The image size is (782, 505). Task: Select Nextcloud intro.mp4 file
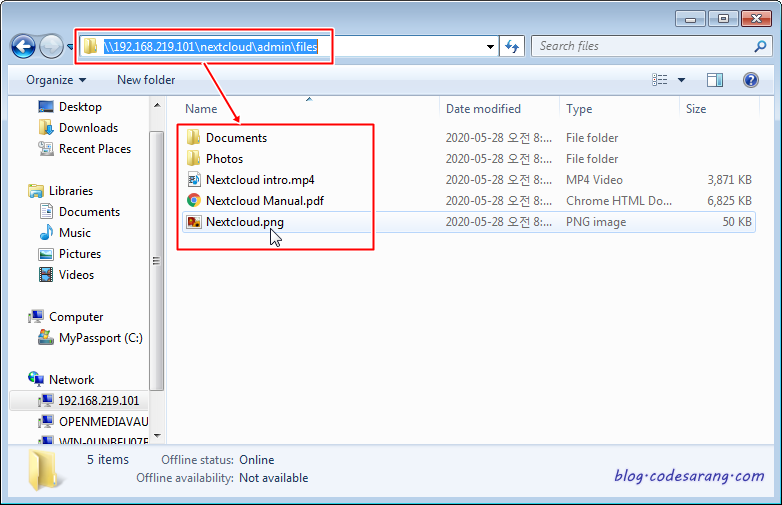pos(260,179)
